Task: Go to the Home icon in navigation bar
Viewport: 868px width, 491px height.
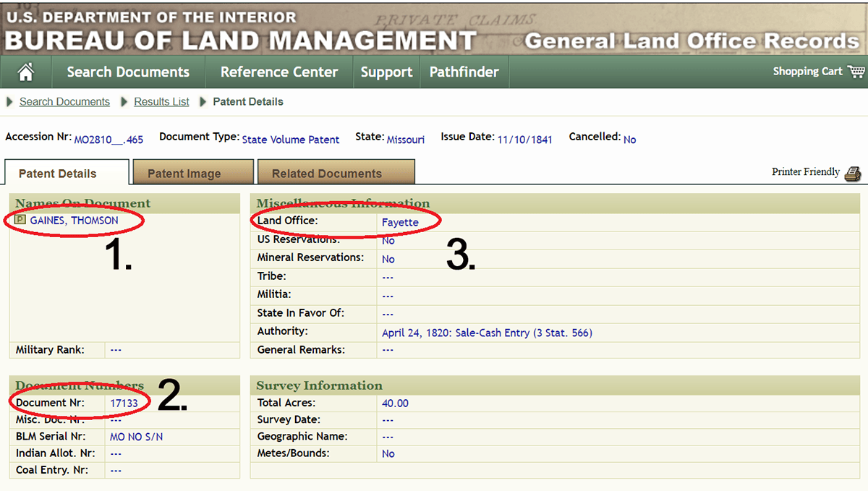Action: pyautogui.click(x=26, y=72)
